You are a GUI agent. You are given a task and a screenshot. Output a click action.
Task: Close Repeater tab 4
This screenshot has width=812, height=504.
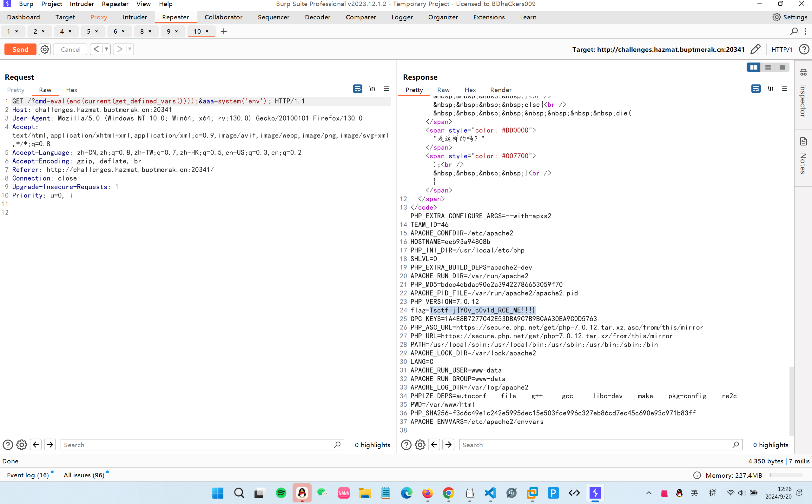pos(70,31)
